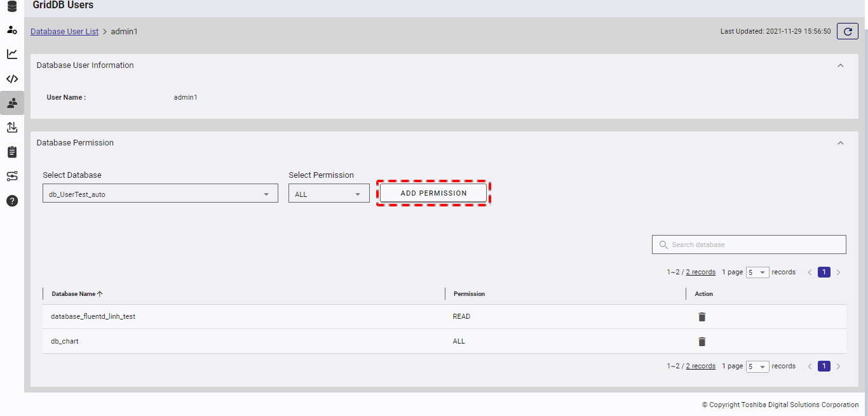Image resolution: width=868 pixels, height=416 pixels.
Task: Select the highlighted users sidebar icon
Action: tap(12, 103)
